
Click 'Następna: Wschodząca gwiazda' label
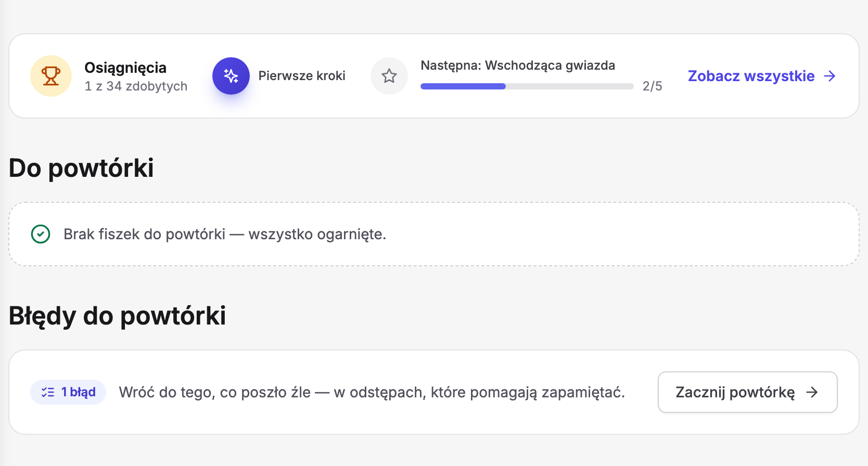tap(518, 66)
